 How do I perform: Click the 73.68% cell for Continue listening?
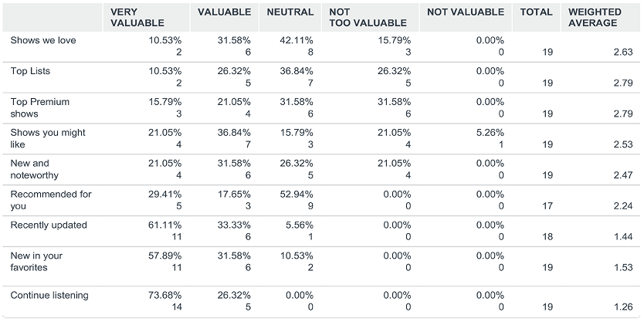(x=165, y=295)
